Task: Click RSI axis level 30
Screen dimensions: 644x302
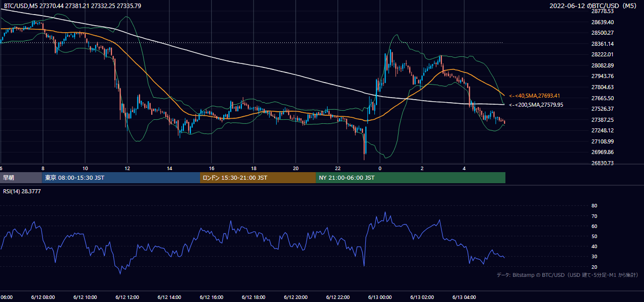Action: [x=594, y=257]
